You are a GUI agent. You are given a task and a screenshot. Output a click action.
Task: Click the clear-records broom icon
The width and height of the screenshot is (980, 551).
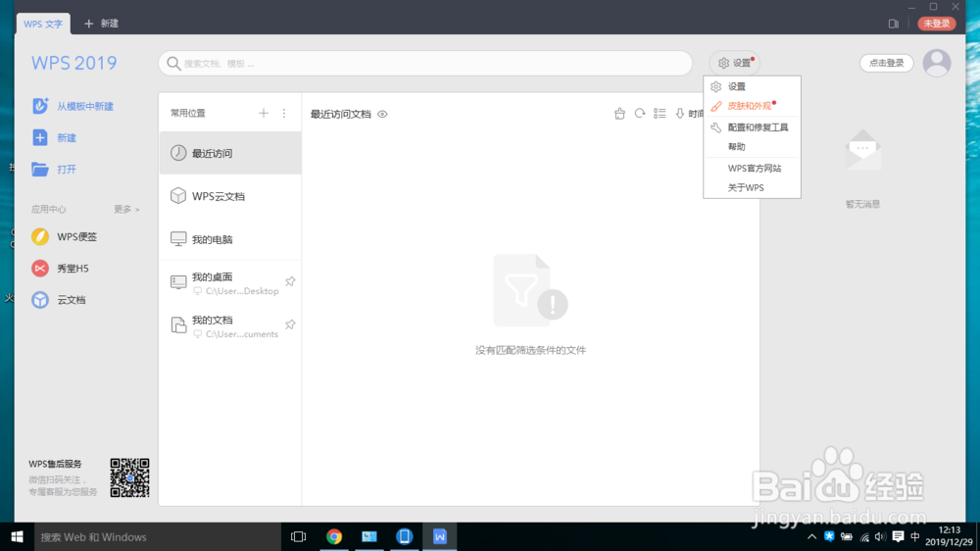click(619, 113)
